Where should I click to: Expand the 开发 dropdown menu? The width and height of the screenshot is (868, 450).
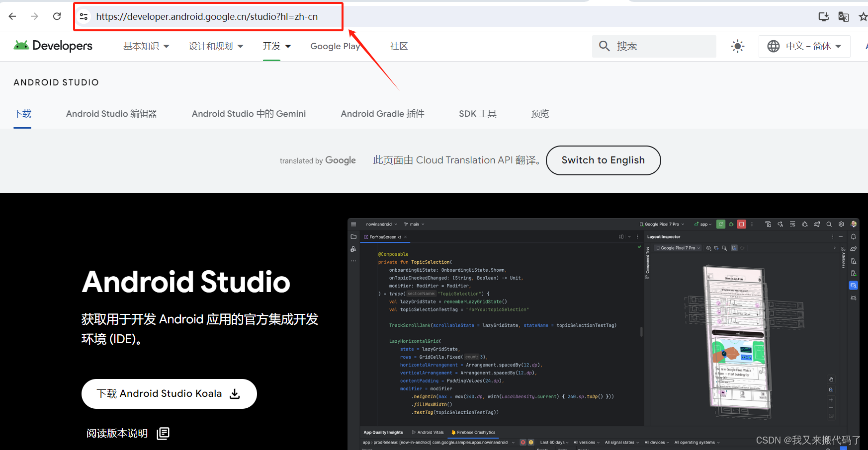(276, 46)
